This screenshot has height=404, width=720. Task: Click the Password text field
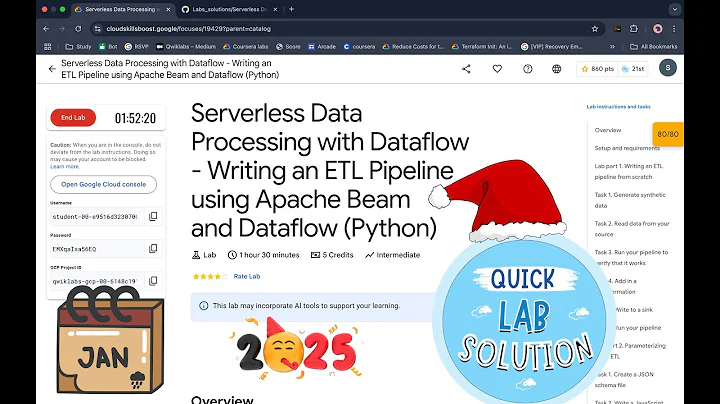click(97, 248)
